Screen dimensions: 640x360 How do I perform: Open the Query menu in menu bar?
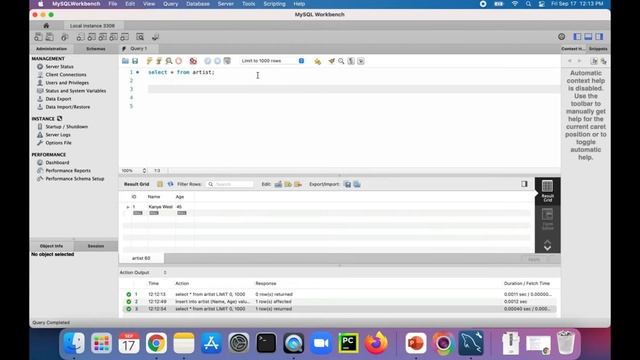click(x=171, y=4)
